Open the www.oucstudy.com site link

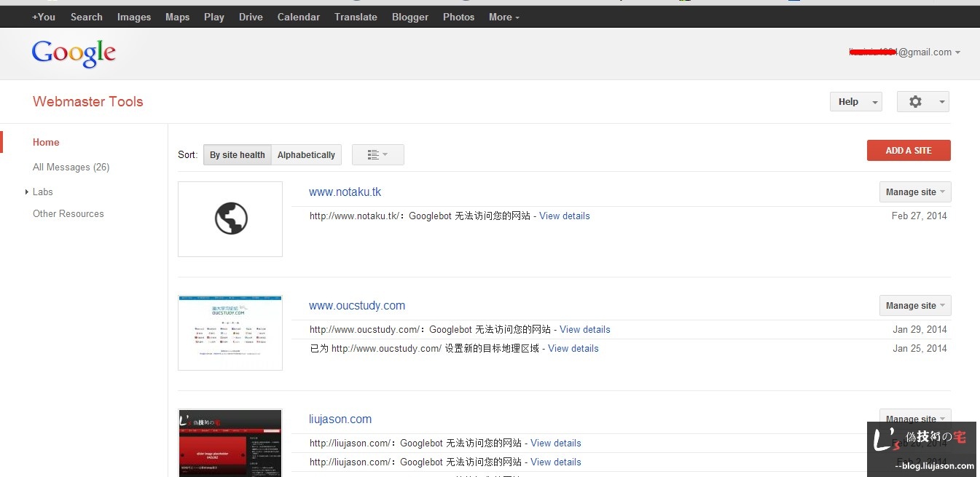pos(356,306)
